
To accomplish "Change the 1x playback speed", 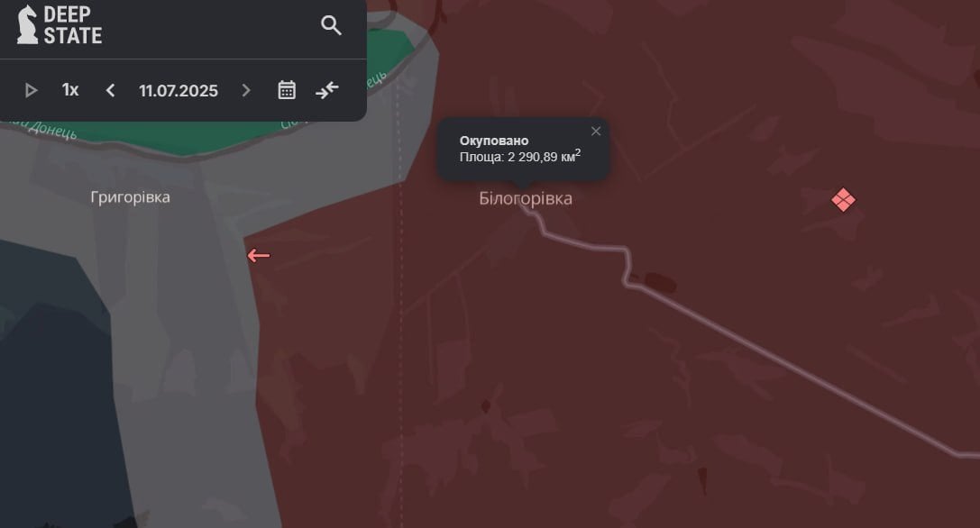I will pos(70,90).
